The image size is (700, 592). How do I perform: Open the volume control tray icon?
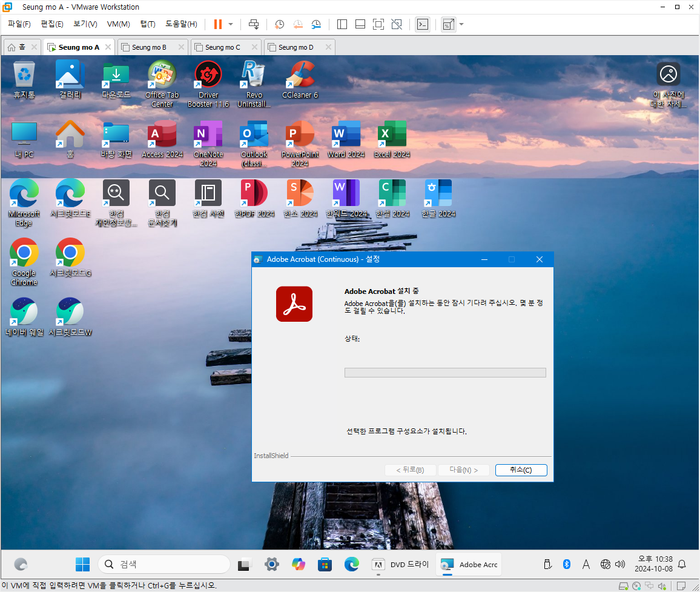[x=620, y=564]
